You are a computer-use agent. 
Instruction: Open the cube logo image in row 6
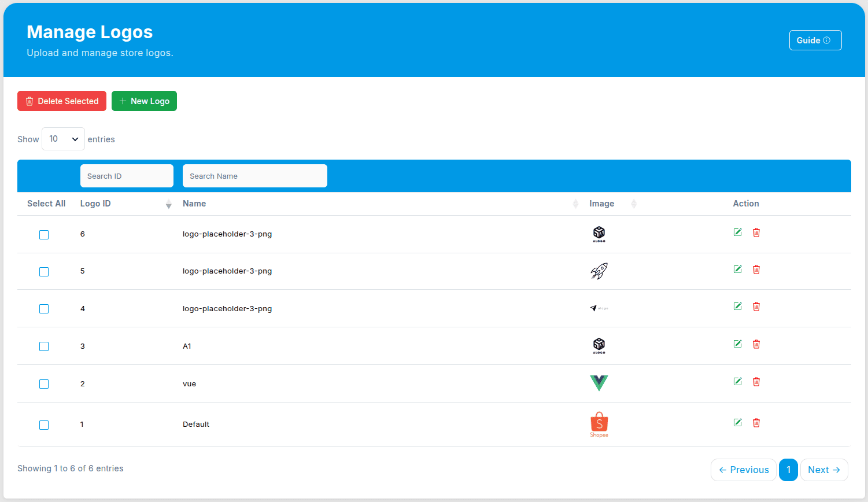[599, 234]
